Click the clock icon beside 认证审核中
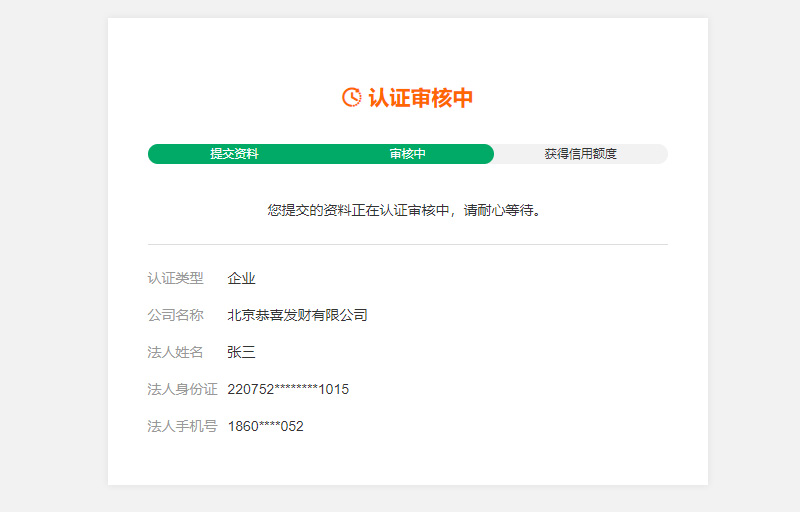 coord(352,97)
